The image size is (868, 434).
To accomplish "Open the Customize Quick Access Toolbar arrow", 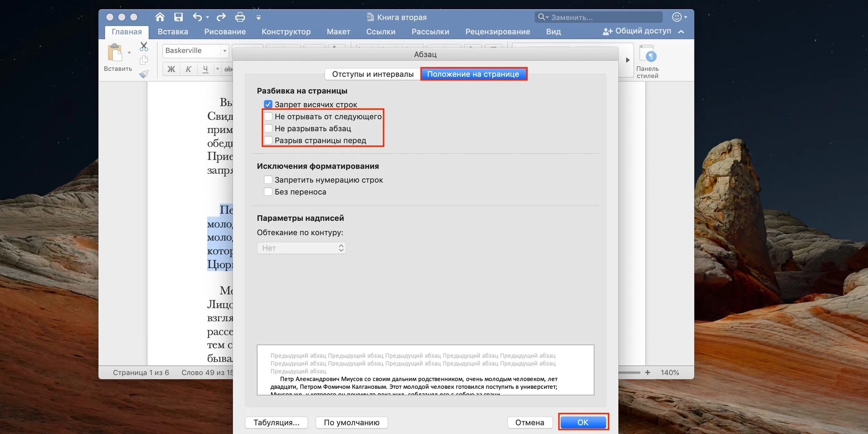I will pos(258,17).
